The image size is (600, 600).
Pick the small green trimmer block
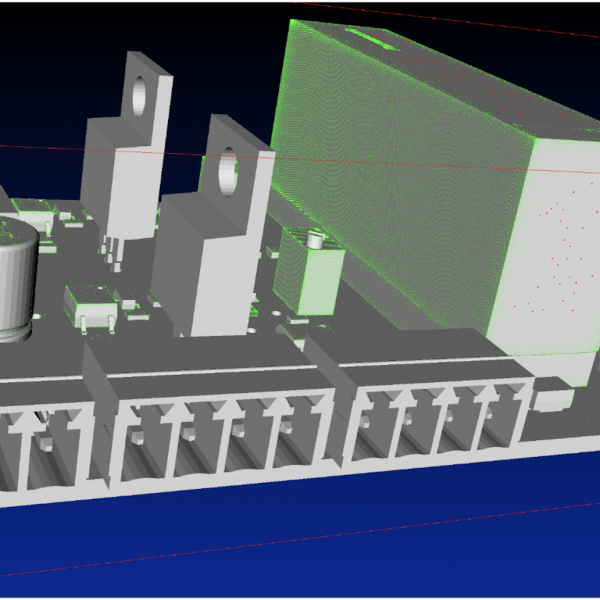[311, 272]
